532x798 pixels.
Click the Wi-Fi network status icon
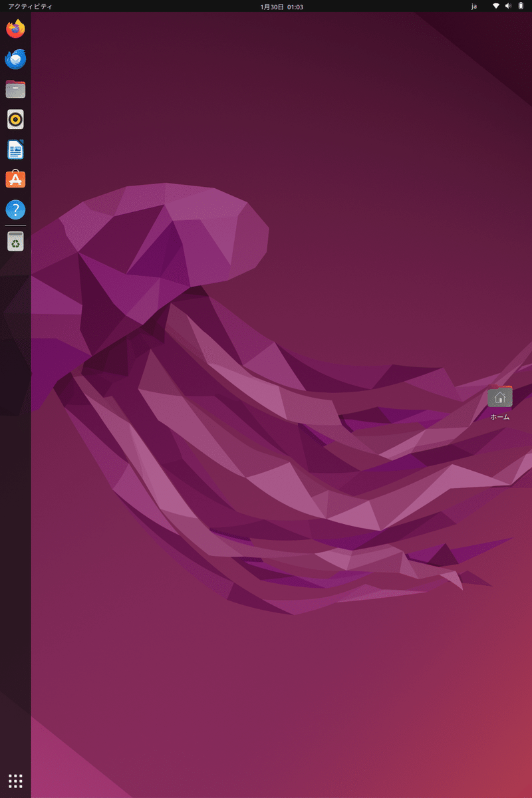[496, 6]
